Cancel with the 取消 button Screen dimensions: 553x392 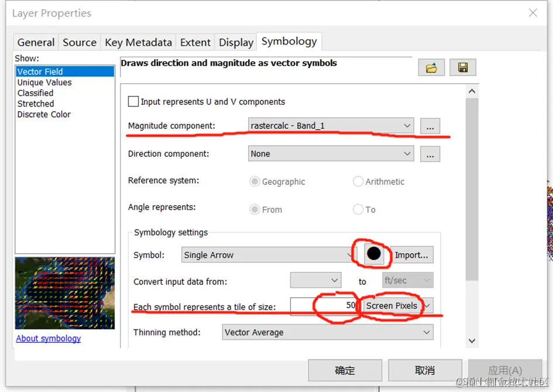pos(425,370)
